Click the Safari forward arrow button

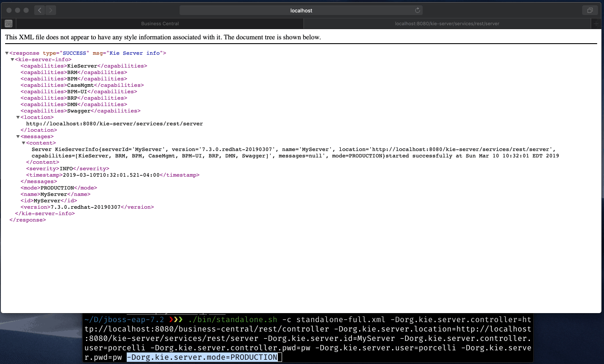tap(51, 10)
